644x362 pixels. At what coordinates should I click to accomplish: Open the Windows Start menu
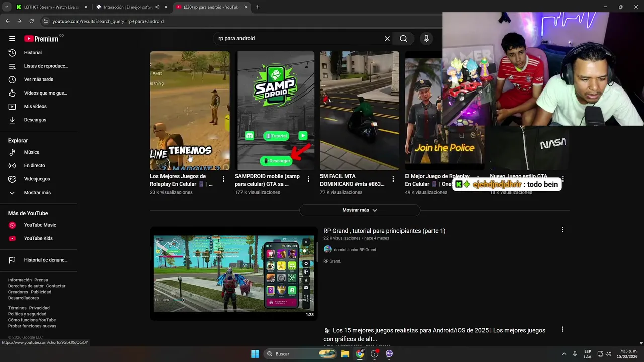pos(255,354)
